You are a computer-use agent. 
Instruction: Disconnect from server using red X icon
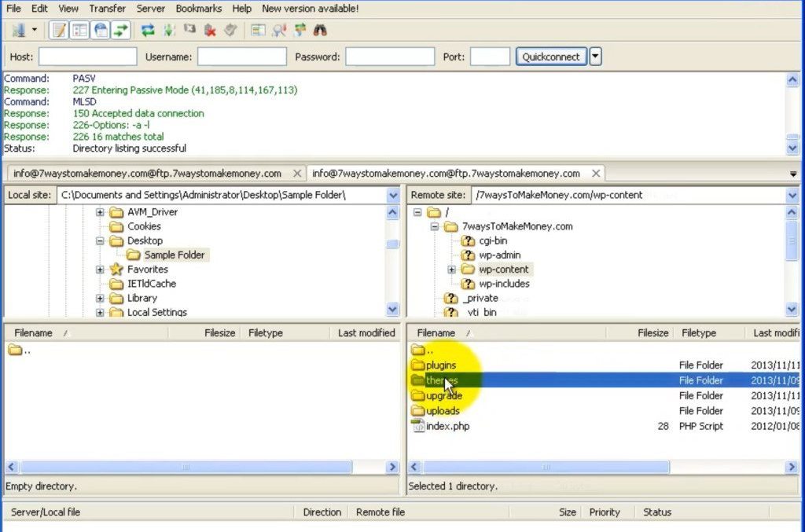(210, 31)
